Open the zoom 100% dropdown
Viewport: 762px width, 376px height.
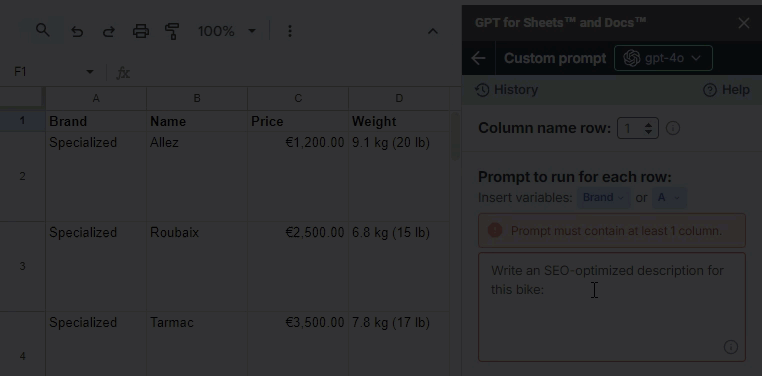[226, 32]
